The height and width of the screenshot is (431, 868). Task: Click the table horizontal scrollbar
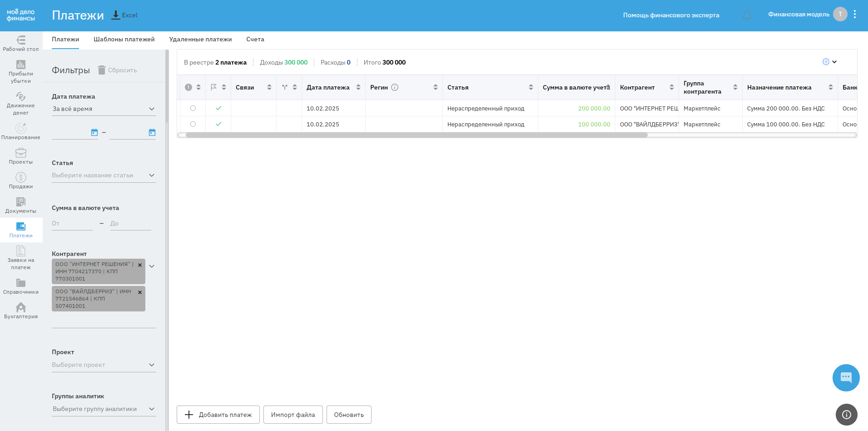(416, 135)
